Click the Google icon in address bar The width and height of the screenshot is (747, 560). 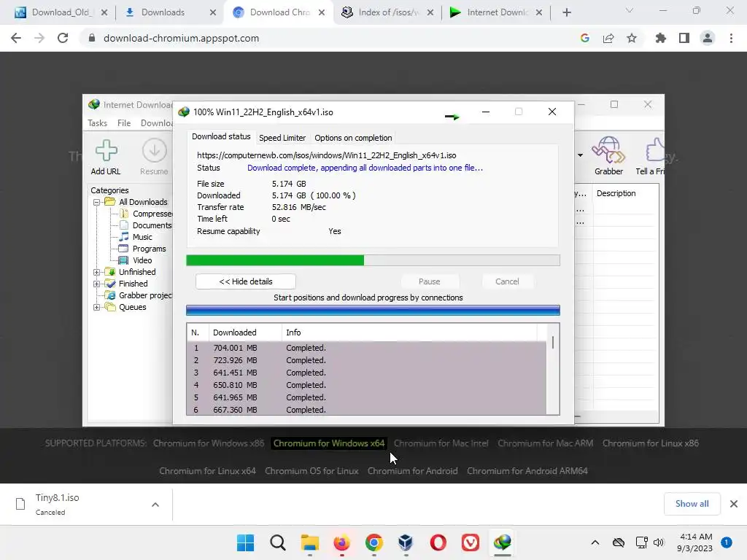[x=585, y=38]
